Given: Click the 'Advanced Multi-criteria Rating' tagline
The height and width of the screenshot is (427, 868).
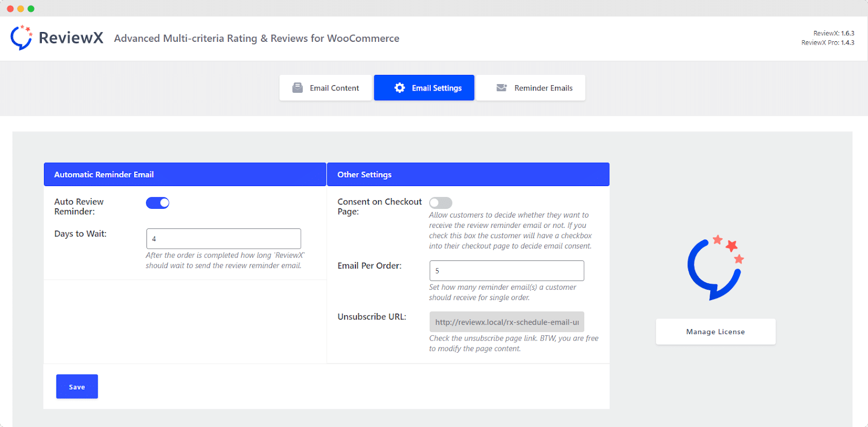Looking at the screenshot, I should 257,39.
